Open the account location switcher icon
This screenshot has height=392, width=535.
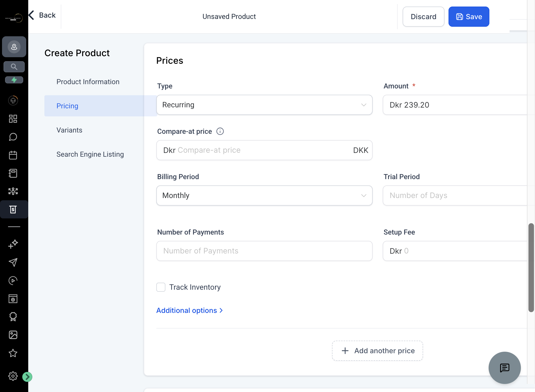click(x=14, y=47)
